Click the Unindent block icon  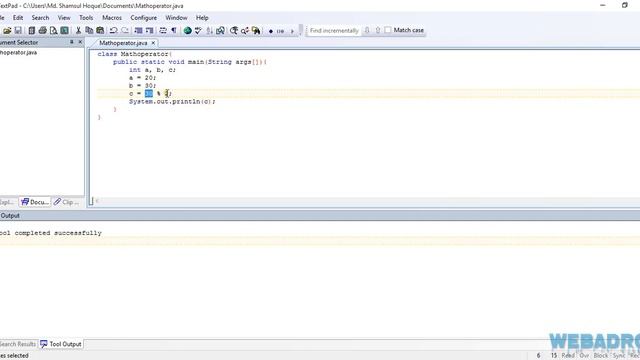pos(149,31)
